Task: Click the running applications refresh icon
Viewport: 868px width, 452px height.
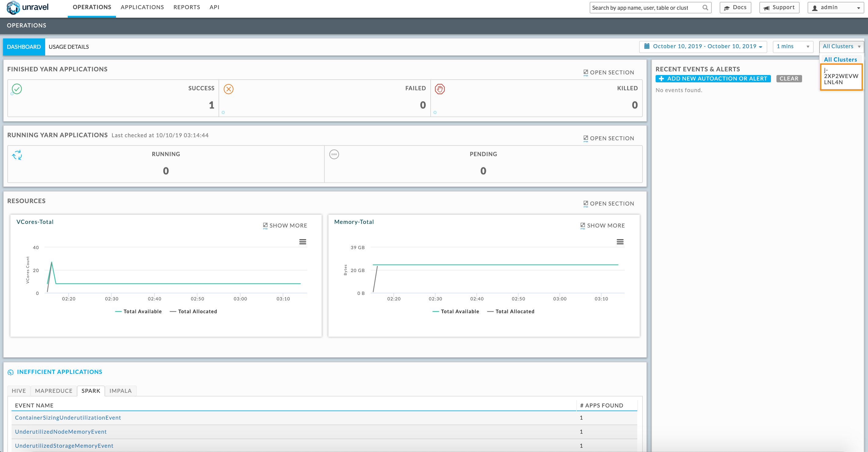Action: 17,154
